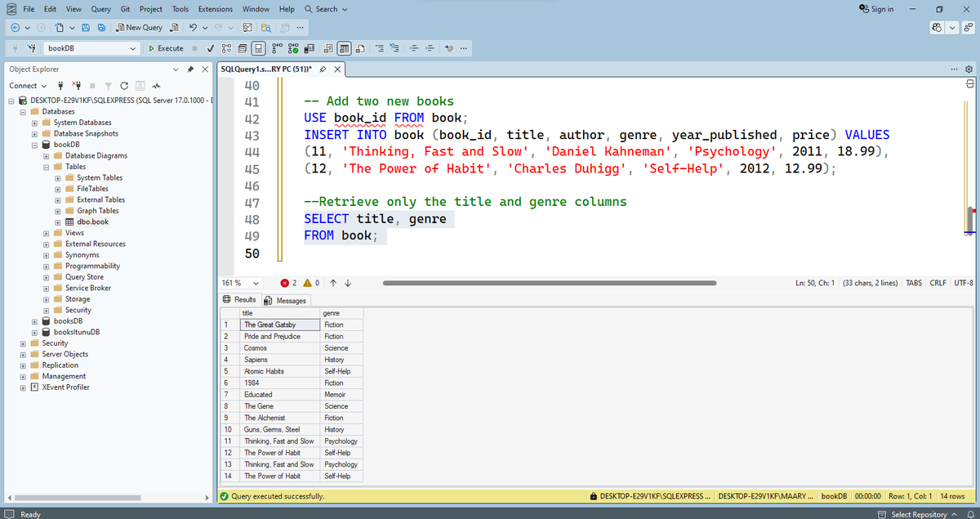Open the File menu
This screenshot has width=980, height=519.
28,8
